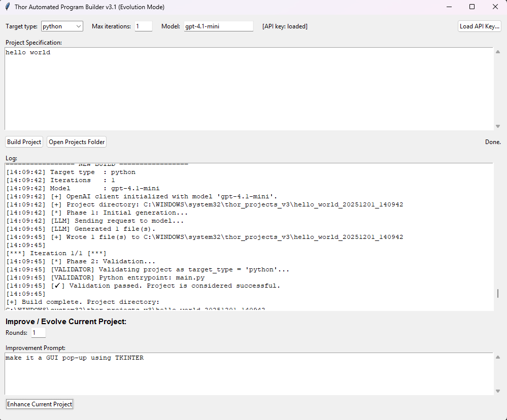Focus the Max iterations field
507x420 pixels.
coord(143,26)
